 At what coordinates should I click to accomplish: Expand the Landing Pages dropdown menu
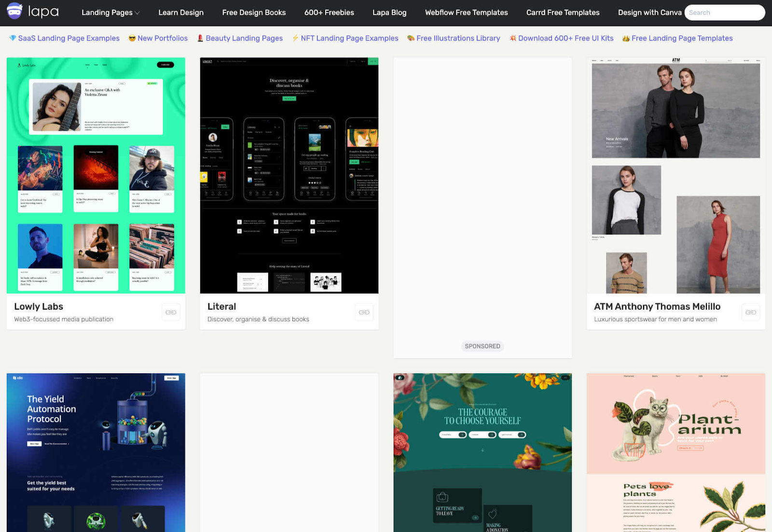pyautogui.click(x=110, y=13)
